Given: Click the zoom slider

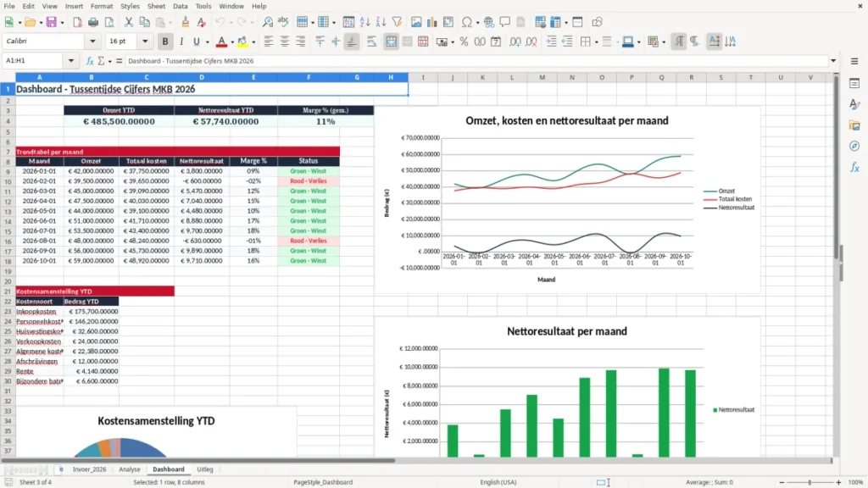Looking at the screenshot, I should tap(810, 482).
